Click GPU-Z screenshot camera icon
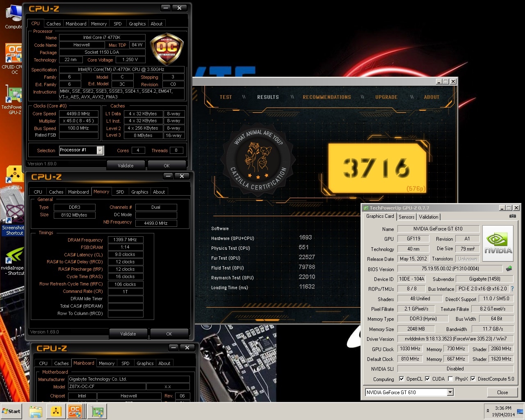 (512, 216)
